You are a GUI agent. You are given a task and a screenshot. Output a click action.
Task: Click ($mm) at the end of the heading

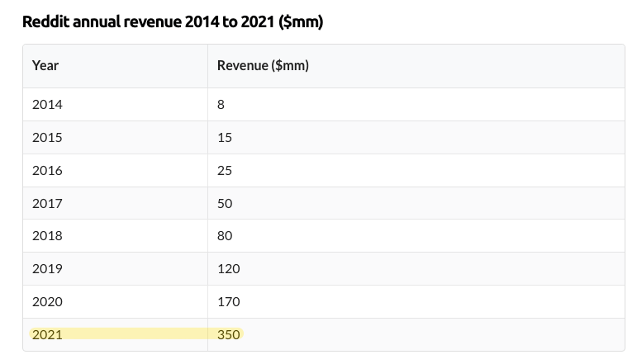pos(302,22)
